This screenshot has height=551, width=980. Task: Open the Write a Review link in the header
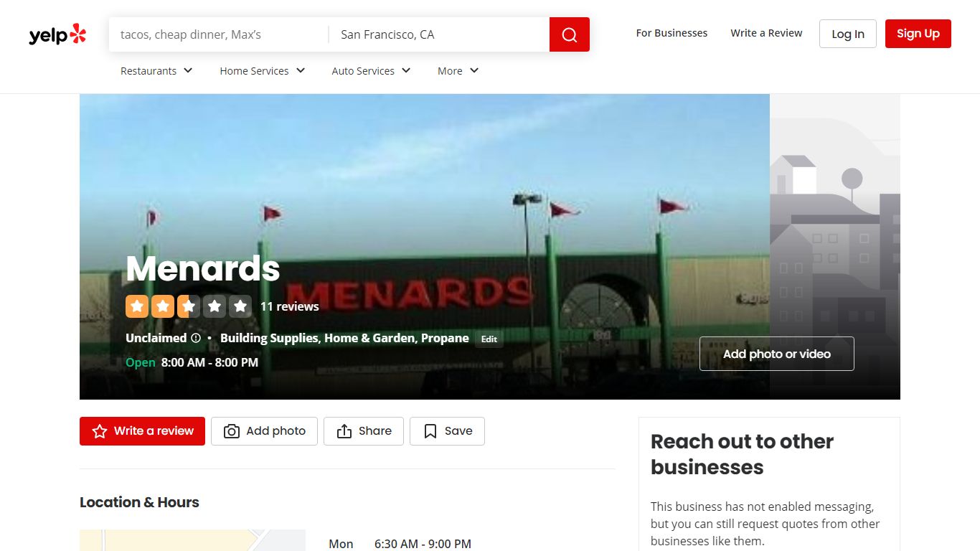click(x=766, y=33)
